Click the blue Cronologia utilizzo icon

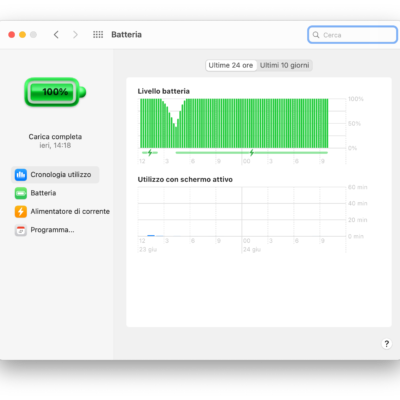pos(21,175)
